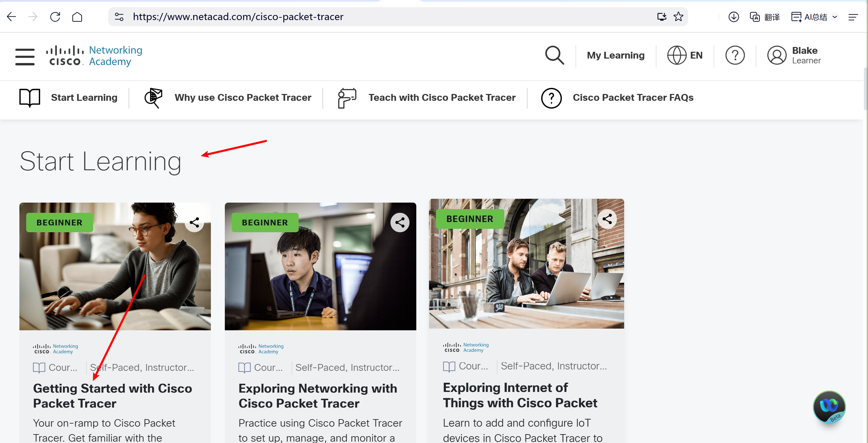Click the browser forward arrow
Viewport: 868px width, 443px height.
33,17
